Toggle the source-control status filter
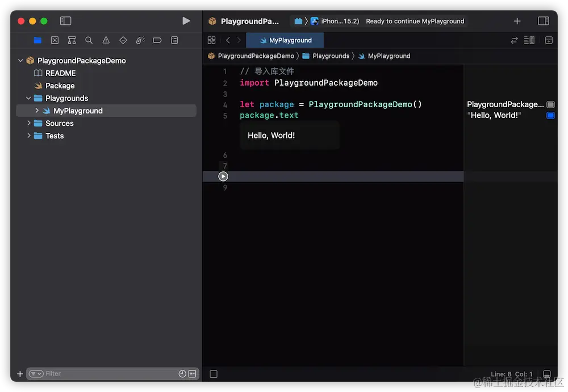 pyautogui.click(x=193, y=373)
